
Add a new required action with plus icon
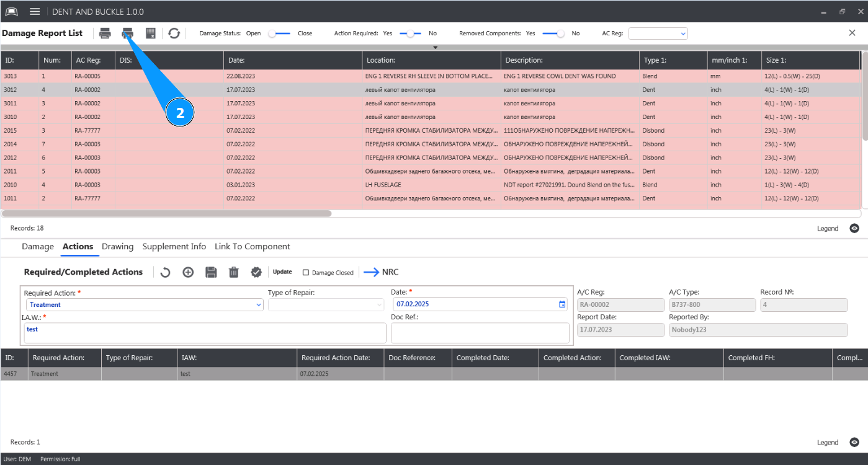pos(188,272)
